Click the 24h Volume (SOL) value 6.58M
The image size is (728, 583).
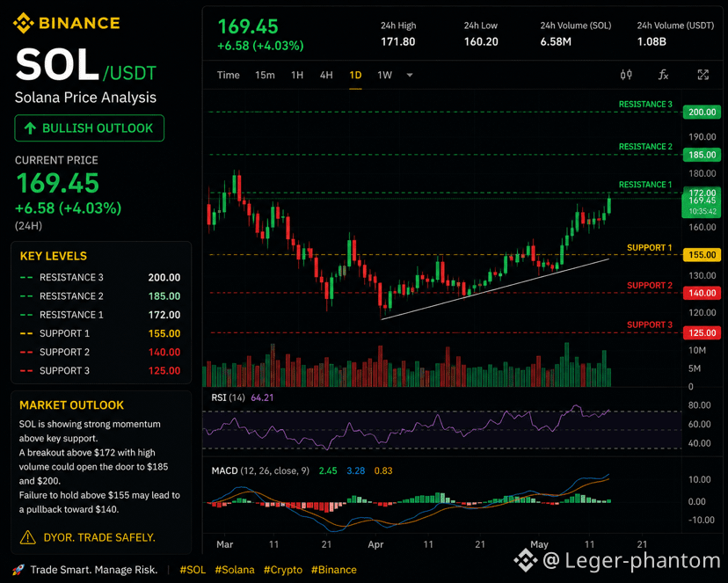click(x=556, y=42)
